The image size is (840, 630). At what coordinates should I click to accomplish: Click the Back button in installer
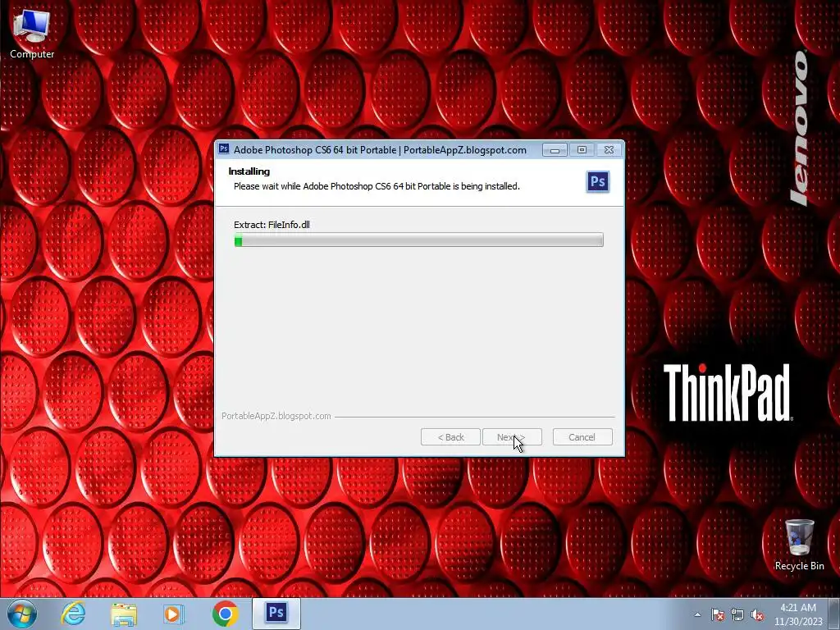(x=450, y=437)
